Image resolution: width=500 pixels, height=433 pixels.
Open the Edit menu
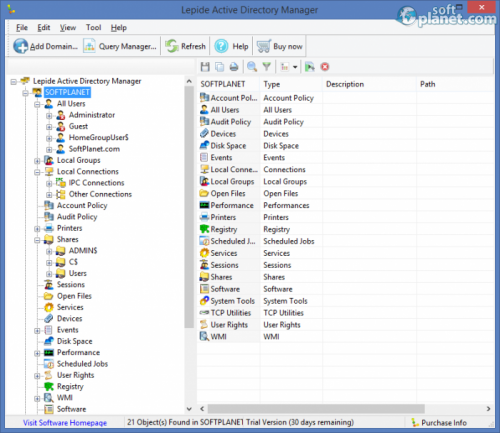coord(44,27)
